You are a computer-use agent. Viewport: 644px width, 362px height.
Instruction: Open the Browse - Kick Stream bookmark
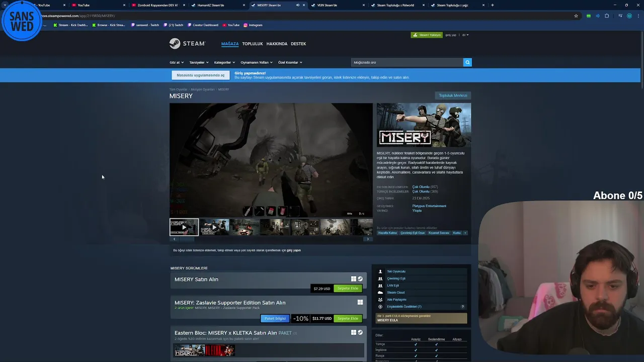pyautogui.click(x=109, y=25)
